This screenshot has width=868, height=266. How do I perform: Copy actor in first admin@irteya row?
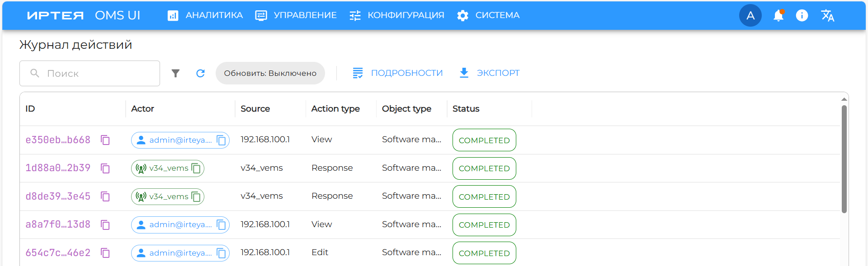pyautogui.click(x=221, y=140)
